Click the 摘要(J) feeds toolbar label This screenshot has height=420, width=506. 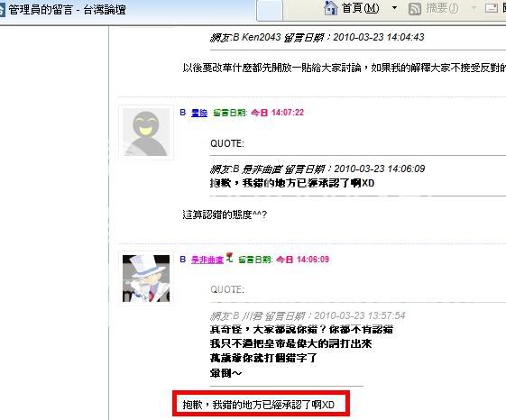coord(443,8)
